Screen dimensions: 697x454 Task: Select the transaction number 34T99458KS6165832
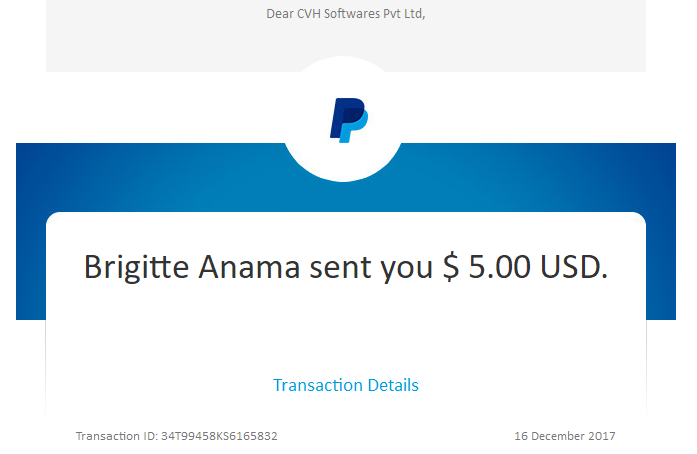point(219,436)
